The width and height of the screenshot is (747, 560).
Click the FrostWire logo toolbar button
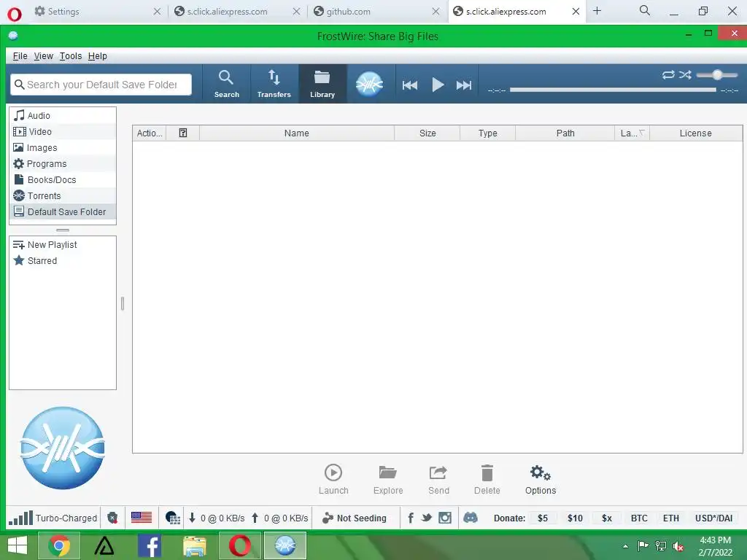pos(369,85)
